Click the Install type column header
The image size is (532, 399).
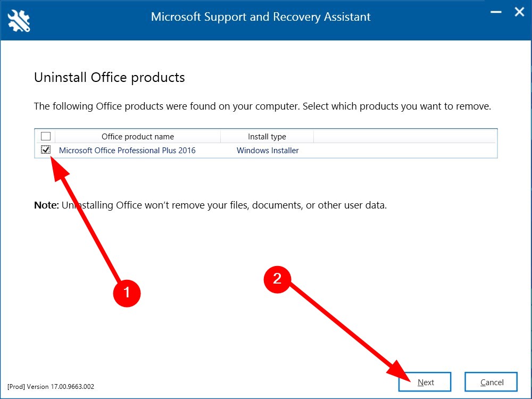[x=267, y=137]
